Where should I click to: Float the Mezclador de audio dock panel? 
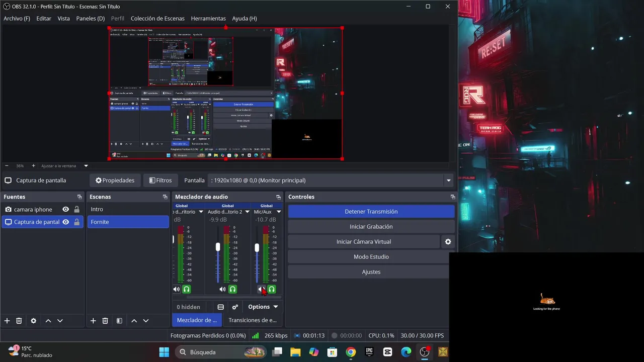point(278,197)
